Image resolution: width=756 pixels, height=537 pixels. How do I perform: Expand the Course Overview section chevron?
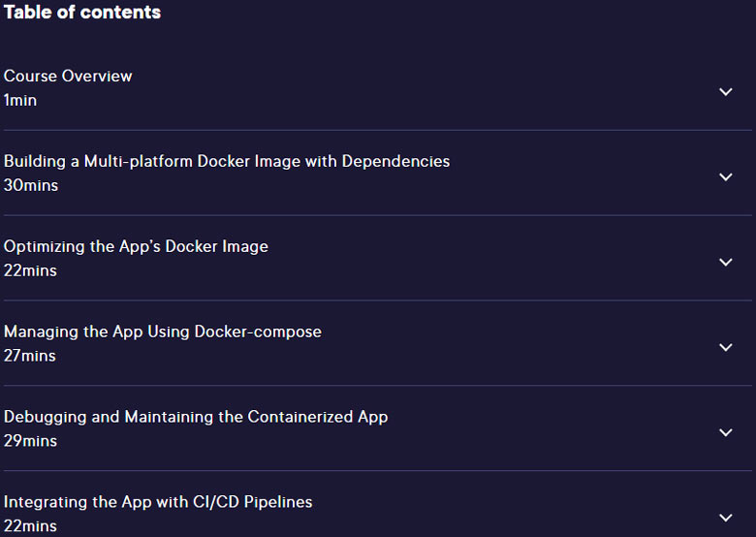pyautogui.click(x=726, y=91)
